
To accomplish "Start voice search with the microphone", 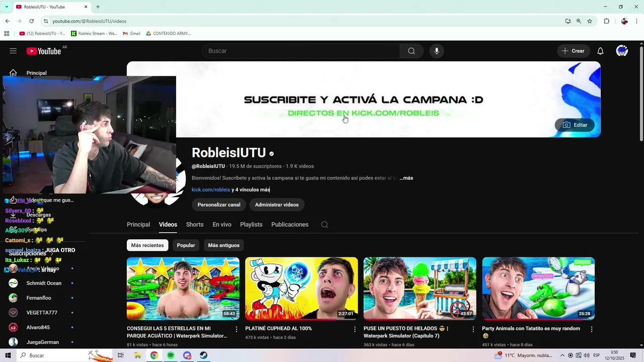I will pyautogui.click(x=437, y=51).
